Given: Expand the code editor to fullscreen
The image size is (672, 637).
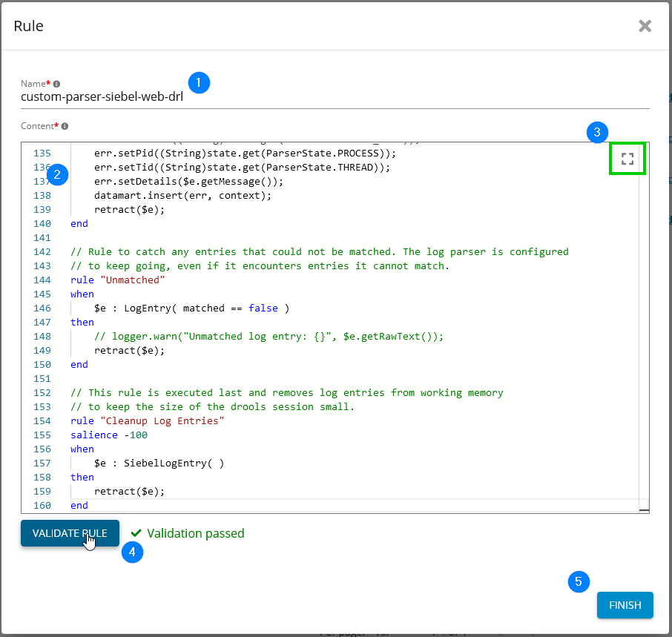Looking at the screenshot, I should pyautogui.click(x=627, y=159).
